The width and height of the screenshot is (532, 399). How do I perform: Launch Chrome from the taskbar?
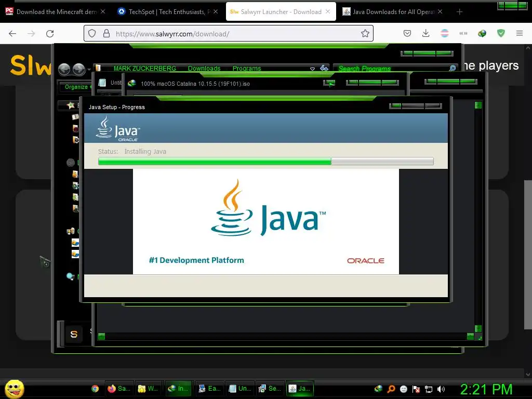(95, 389)
